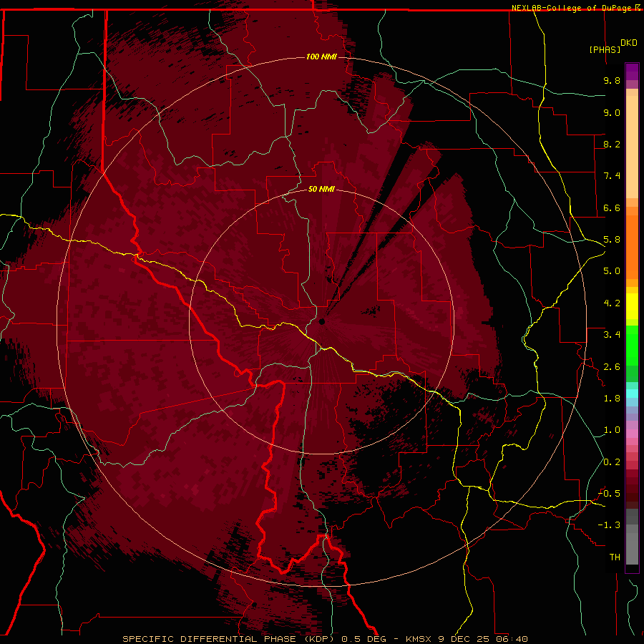The image size is (644, 644).
Task: Click the 0.5 DEG elevation text
Action: click(364, 639)
